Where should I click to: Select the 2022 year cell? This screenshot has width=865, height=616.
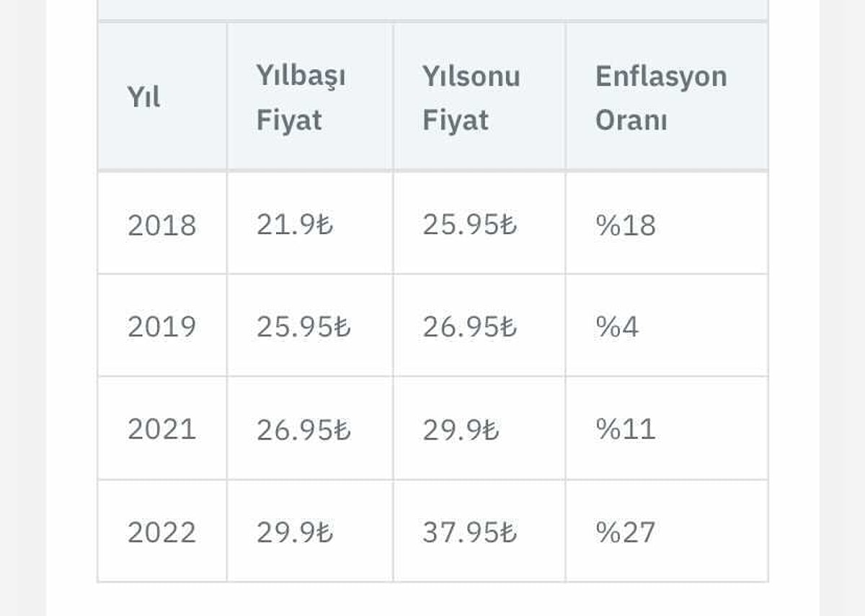pos(162,532)
